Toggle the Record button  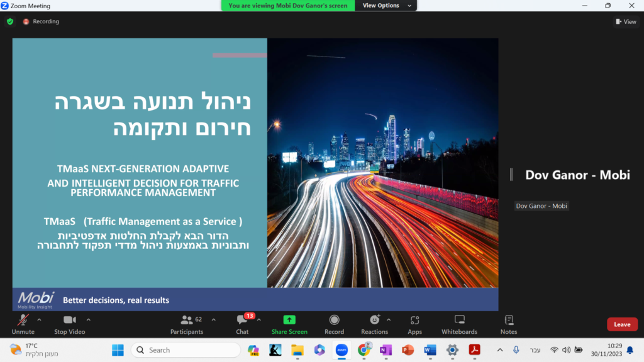pos(334,321)
